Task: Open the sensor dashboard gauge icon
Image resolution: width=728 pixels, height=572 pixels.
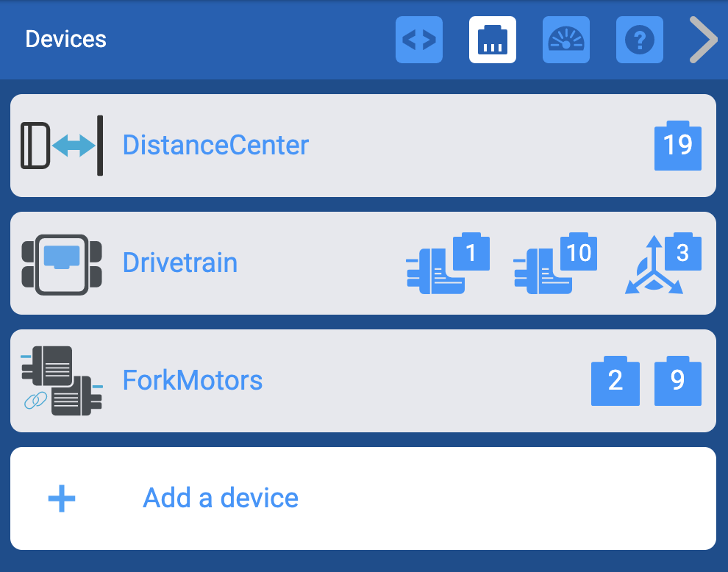Action: pos(566,40)
